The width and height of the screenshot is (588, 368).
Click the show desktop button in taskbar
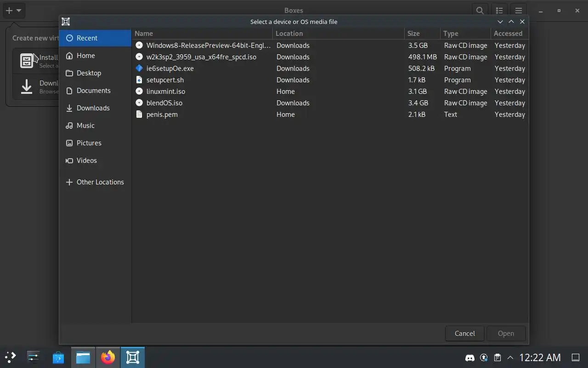pos(575,357)
